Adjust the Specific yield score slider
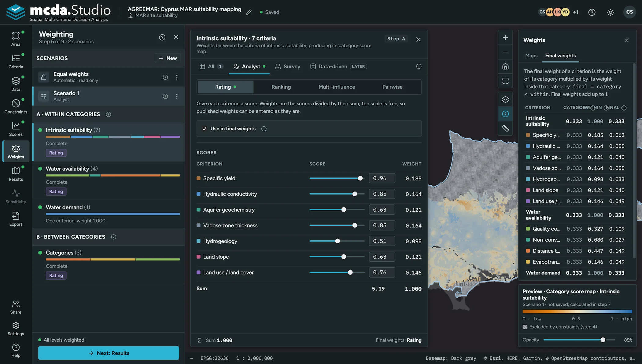 click(x=337, y=178)
